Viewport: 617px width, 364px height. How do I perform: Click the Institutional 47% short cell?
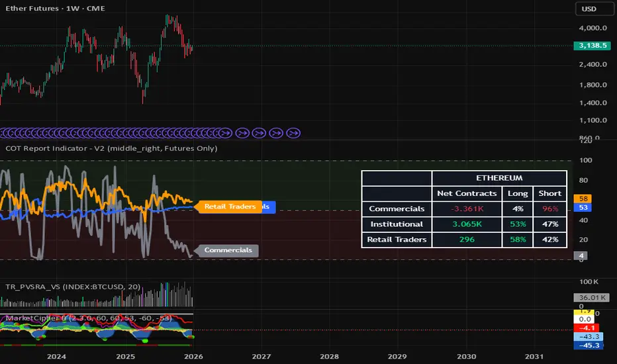pyautogui.click(x=549, y=224)
